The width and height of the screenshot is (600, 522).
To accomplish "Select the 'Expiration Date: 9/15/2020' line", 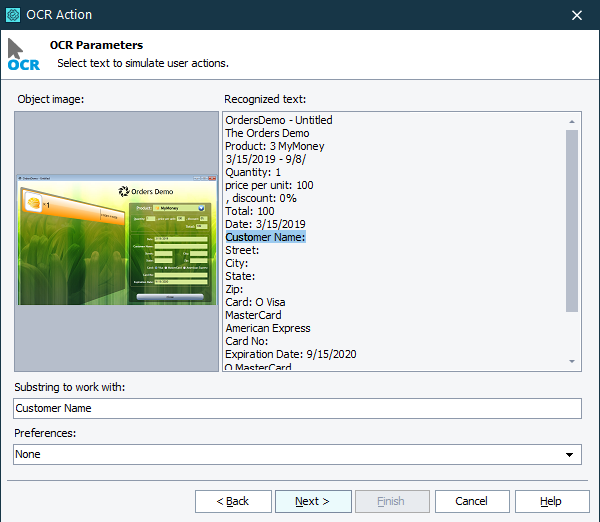I will (x=291, y=354).
